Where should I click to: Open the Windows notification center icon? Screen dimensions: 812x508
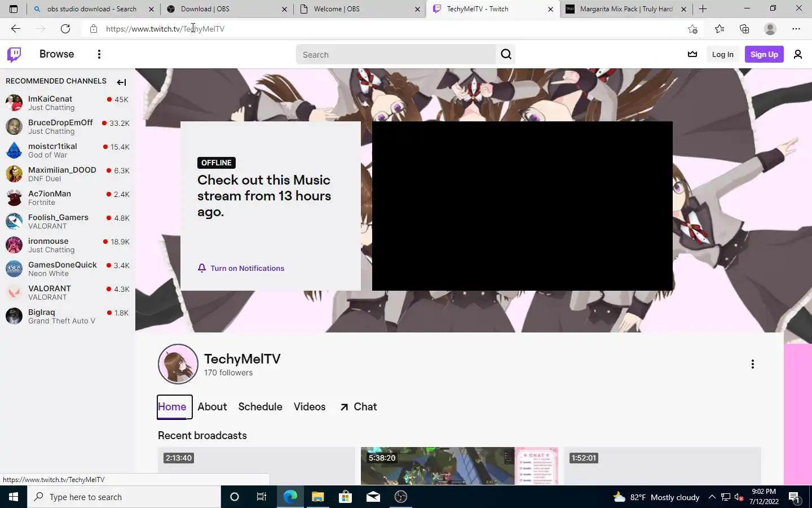pos(794,497)
